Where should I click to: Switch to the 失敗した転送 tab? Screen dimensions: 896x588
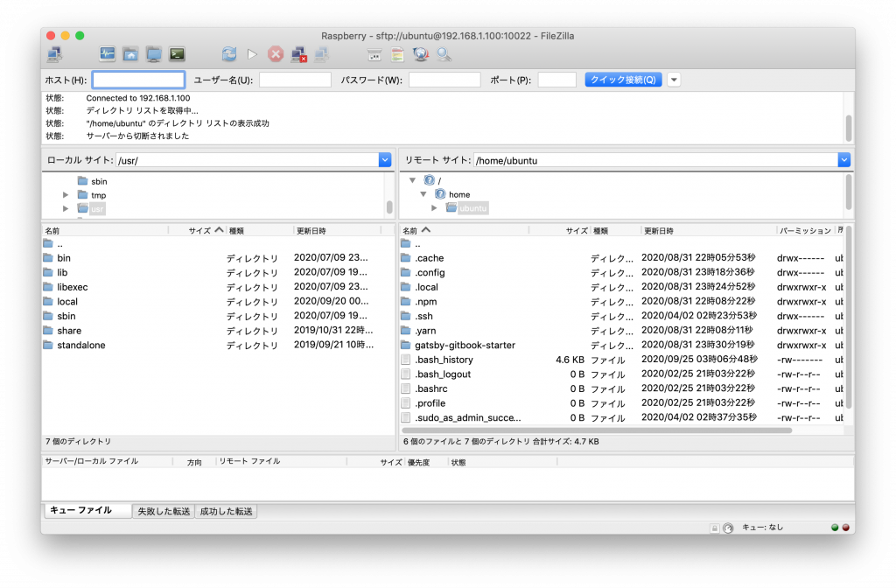coord(164,511)
